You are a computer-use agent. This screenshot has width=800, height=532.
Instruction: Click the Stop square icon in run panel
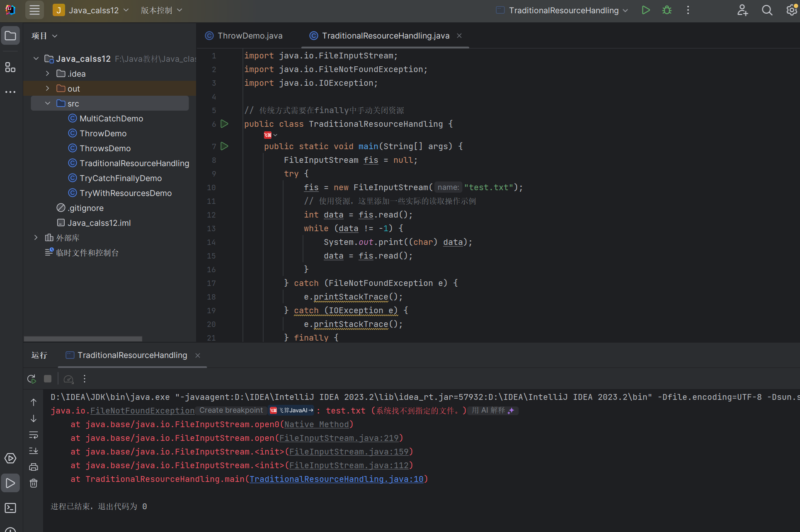(x=48, y=379)
